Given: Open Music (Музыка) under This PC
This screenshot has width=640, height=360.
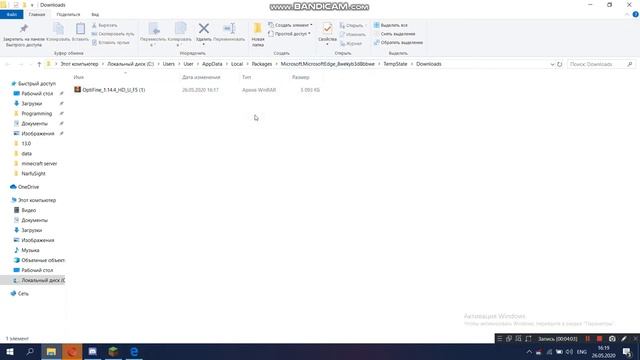Looking at the screenshot, I should coord(30,250).
